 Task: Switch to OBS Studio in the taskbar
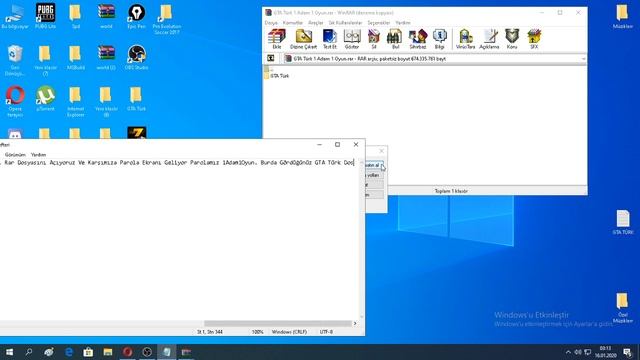click(x=147, y=352)
